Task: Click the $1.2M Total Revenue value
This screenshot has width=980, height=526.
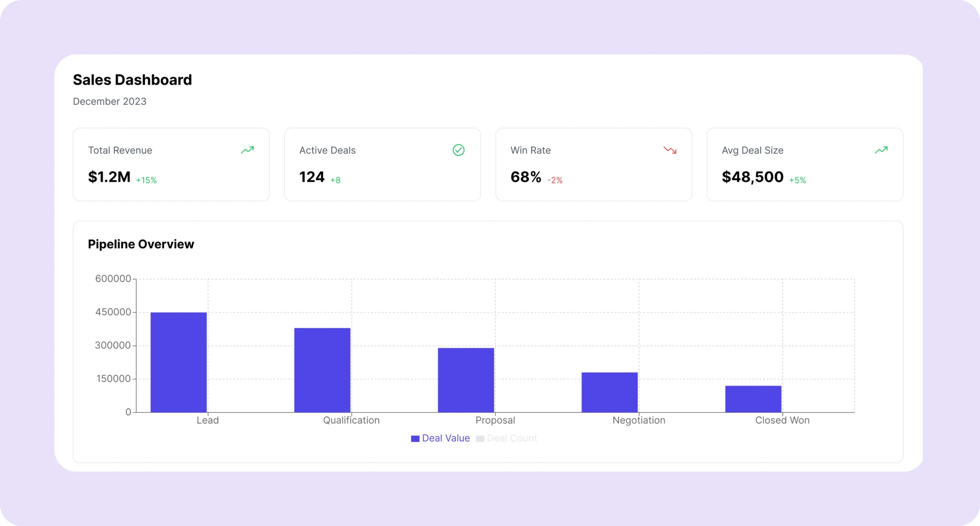Action: pos(109,177)
